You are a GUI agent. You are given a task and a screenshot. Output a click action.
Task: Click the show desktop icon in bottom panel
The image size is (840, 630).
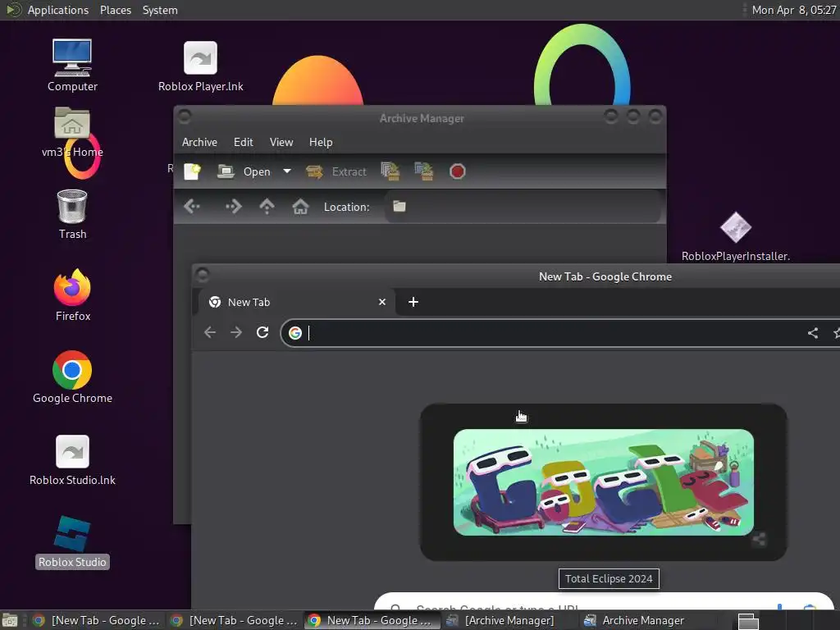10,620
